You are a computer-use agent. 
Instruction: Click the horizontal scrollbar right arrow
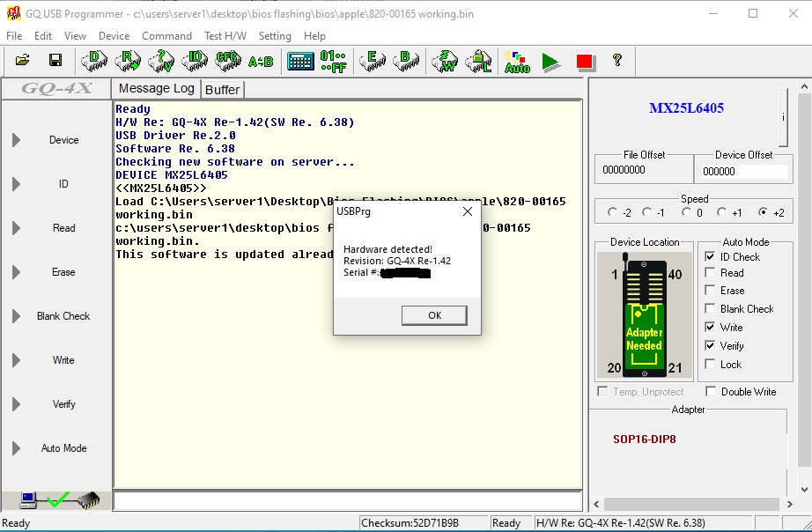click(x=790, y=504)
